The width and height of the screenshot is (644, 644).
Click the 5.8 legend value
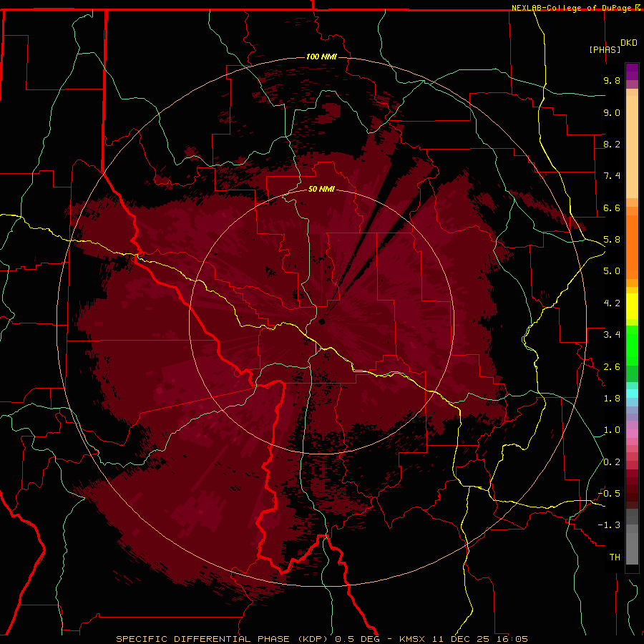pyautogui.click(x=612, y=240)
